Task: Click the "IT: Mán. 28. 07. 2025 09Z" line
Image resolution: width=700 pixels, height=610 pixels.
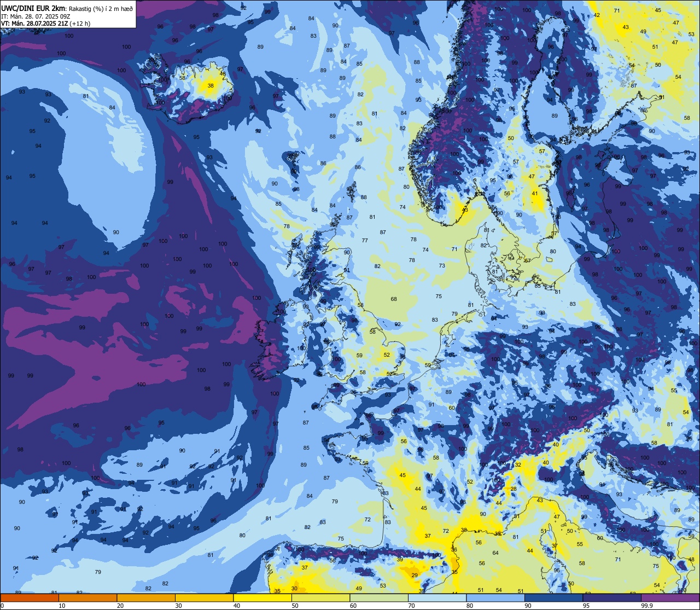Action: coord(36,16)
